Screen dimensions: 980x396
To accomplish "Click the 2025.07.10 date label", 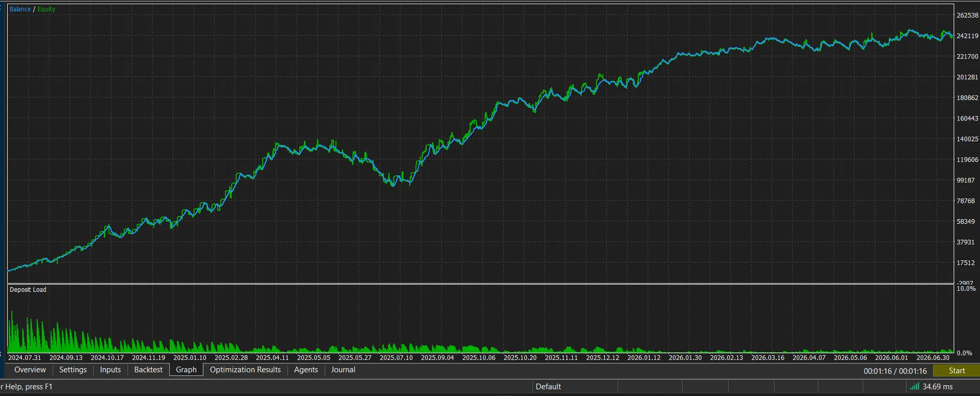I will pos(396,357).
